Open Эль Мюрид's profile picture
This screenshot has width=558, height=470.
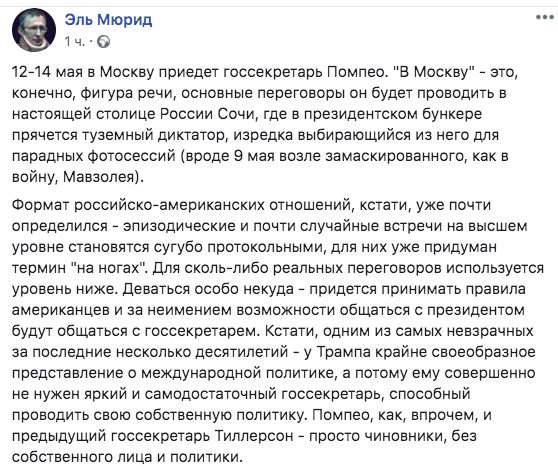[34, 30]
